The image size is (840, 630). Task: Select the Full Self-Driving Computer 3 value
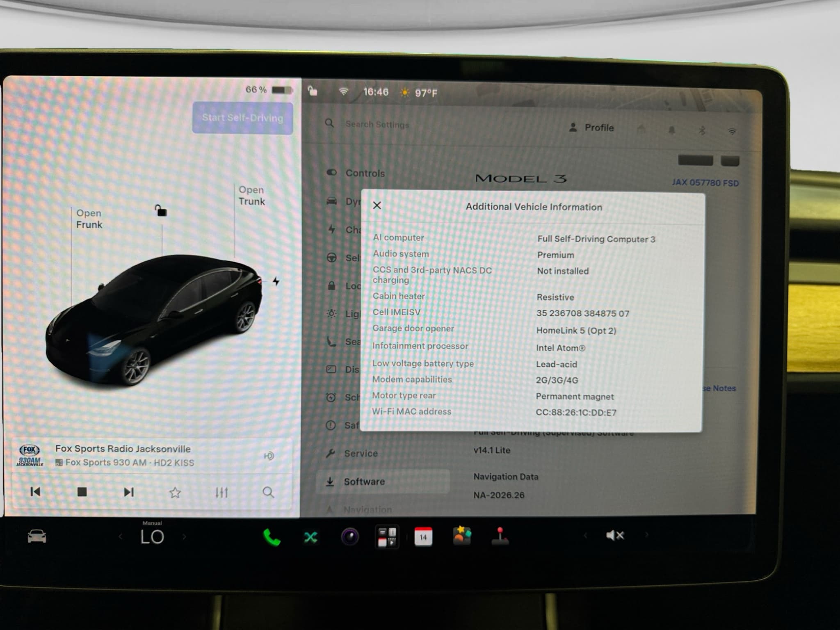point(596,239)
